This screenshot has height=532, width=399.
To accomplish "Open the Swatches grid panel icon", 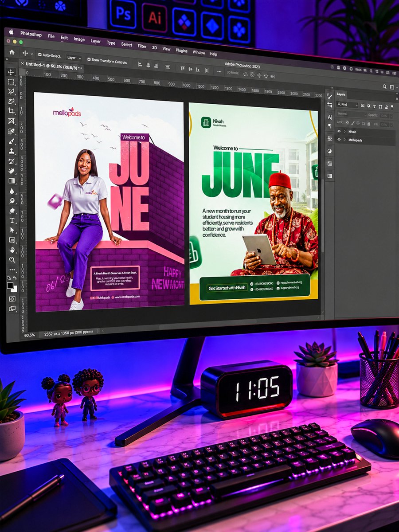I will tap(330, 163).
